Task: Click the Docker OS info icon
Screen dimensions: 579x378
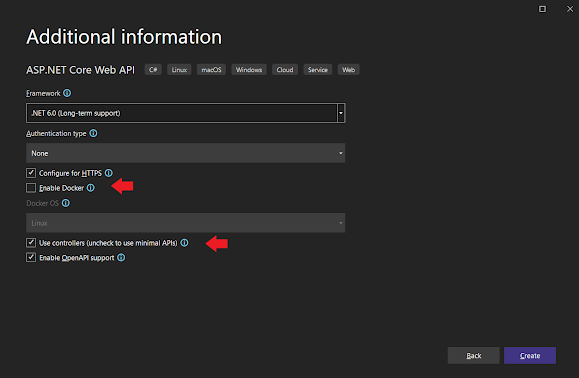Action: [66, 203]
